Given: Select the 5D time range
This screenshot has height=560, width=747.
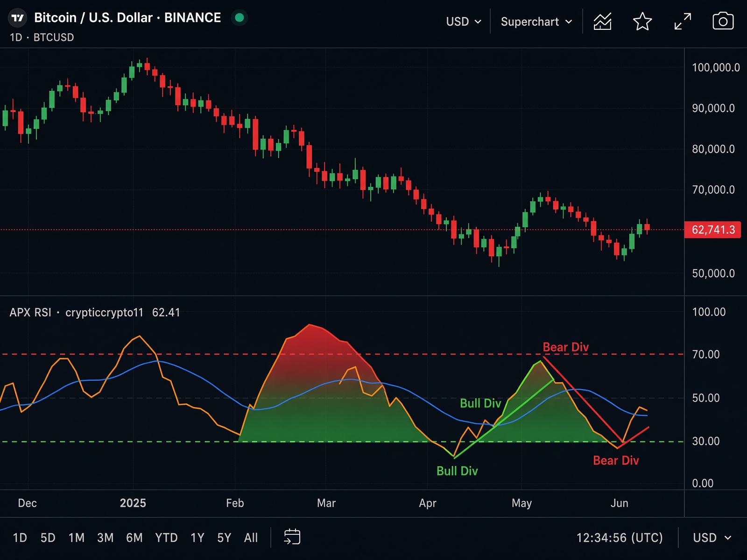Looking at the screenshot, I should [48, 538].
